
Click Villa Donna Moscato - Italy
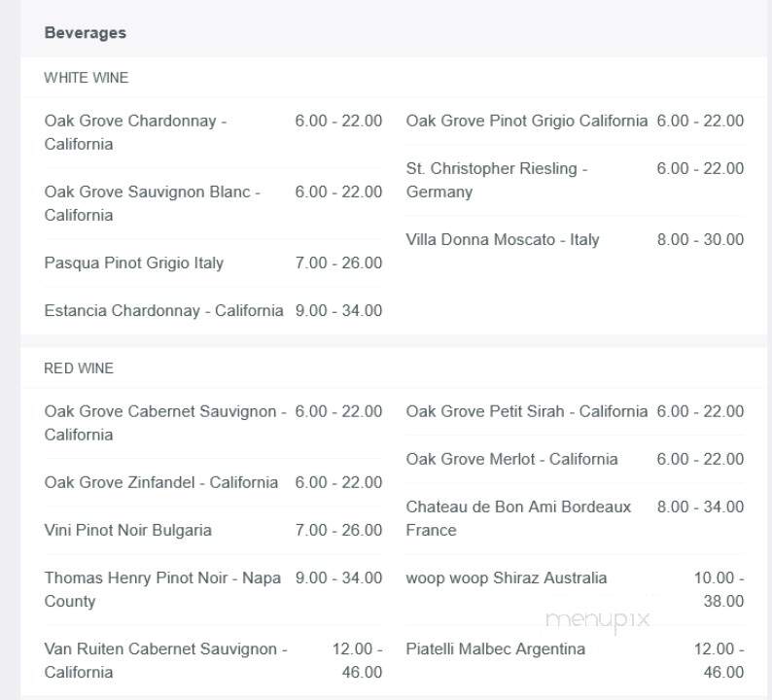[502, 239]
